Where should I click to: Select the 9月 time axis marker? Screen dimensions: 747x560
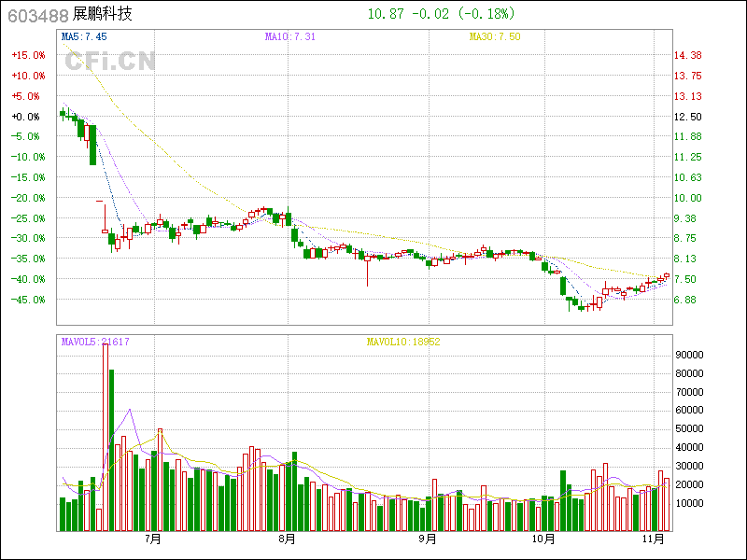428,539
